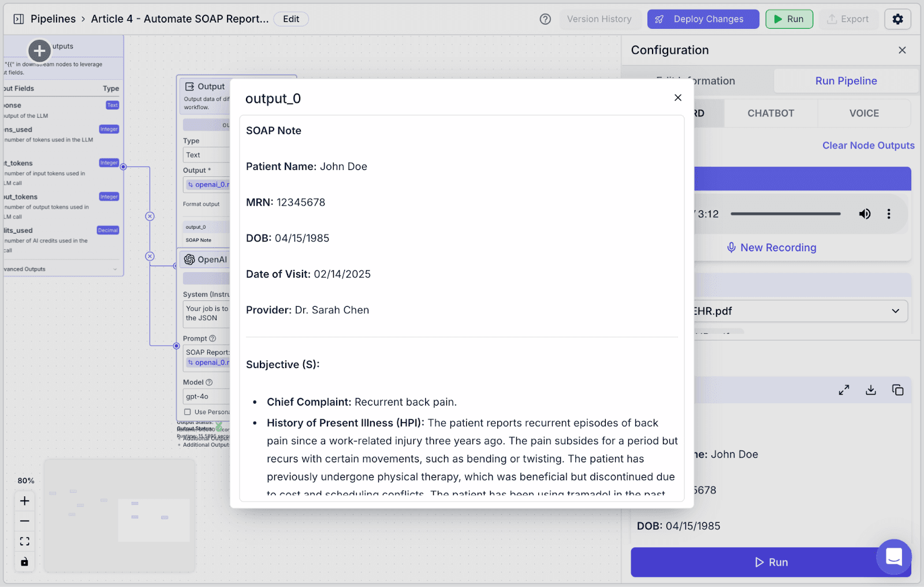This screenshot has width=924, height=587.
Task: Click the onse Text type badge
Action: 113,105
